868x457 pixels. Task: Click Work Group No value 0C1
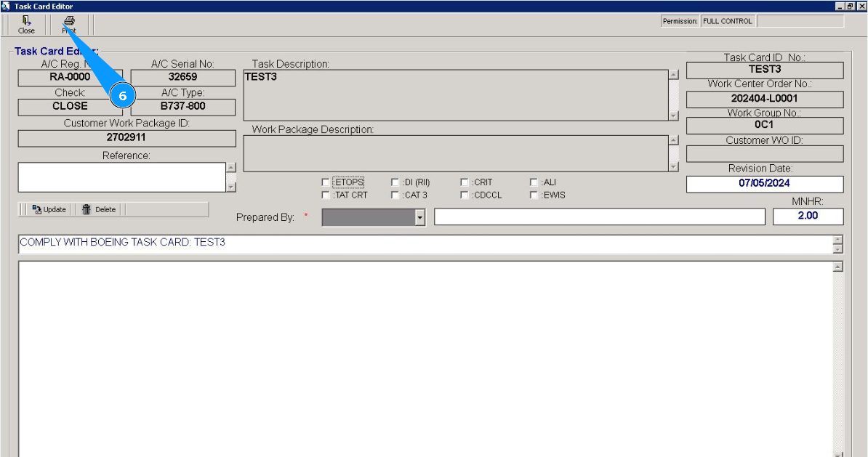click(x=765, y=125)
